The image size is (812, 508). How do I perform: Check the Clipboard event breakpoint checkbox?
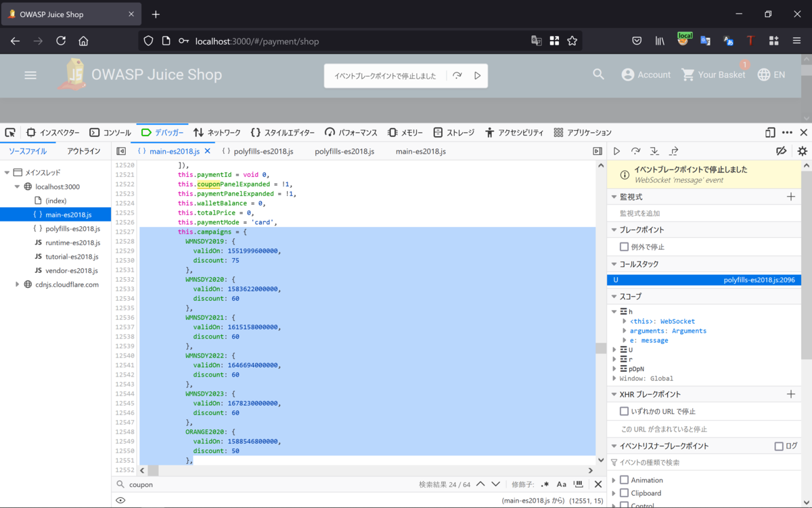point(625,492)
